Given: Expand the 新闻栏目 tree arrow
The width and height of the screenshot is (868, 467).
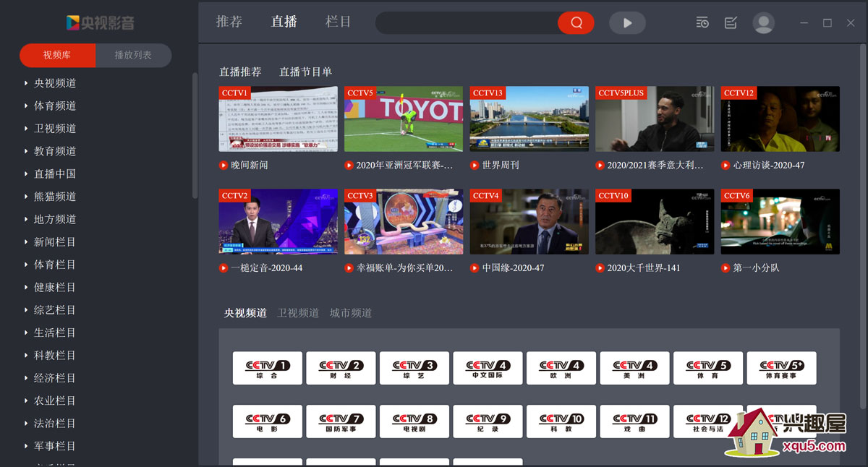Looking at the screenshot, I should [x=26, y=241].
